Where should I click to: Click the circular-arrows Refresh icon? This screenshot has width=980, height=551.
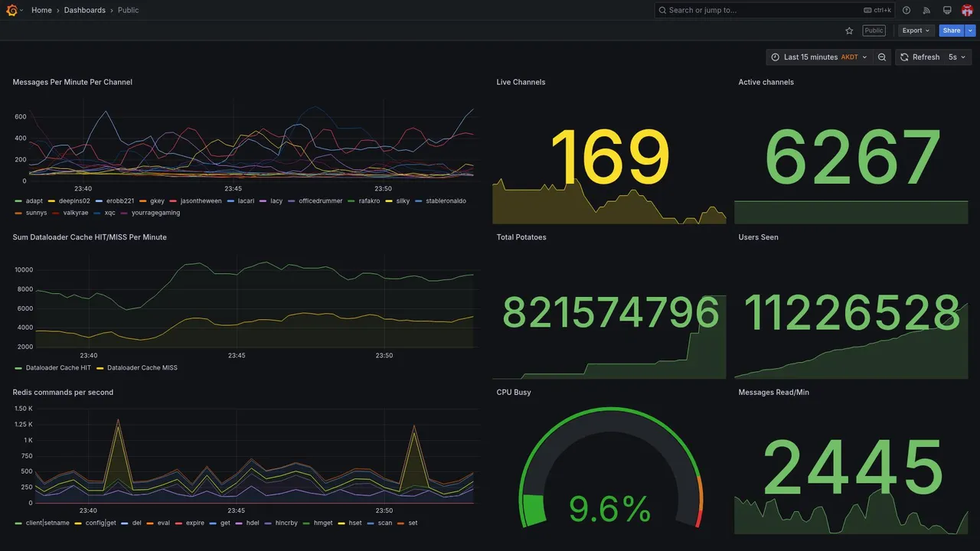point(904,57)
